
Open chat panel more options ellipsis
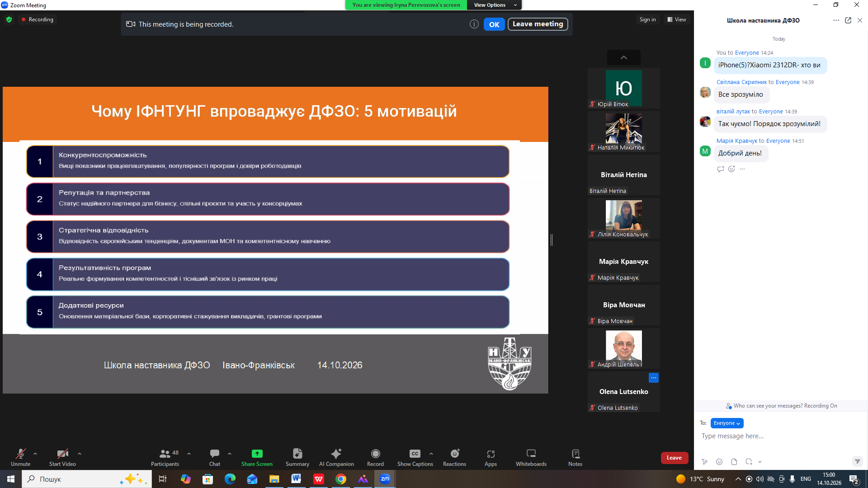tap(836, 20)
